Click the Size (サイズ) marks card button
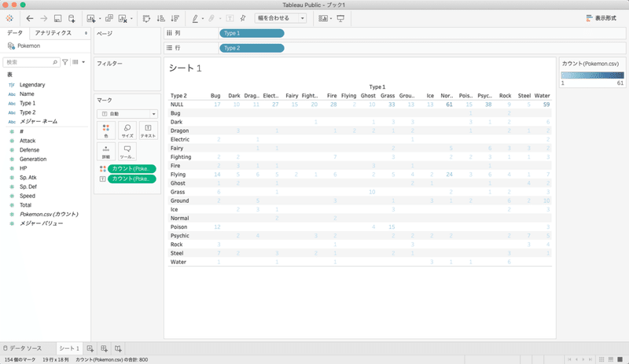Image resolution: width=629 pixels, height=364 pixels. click(x=127, y=131)
